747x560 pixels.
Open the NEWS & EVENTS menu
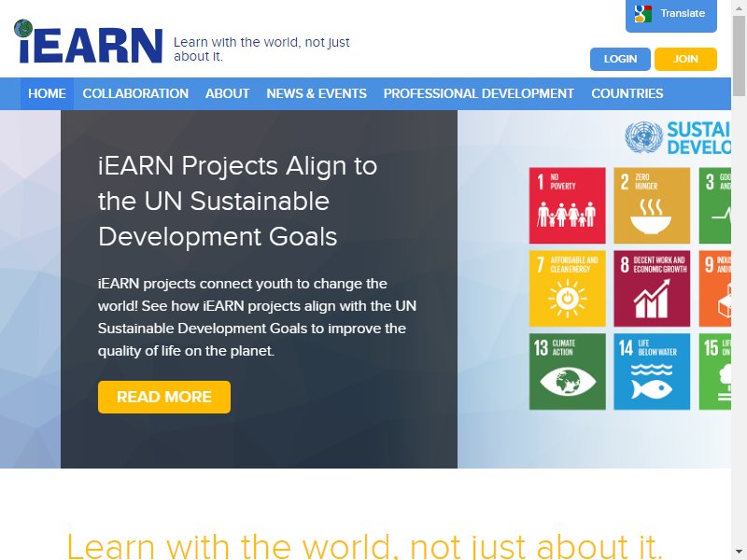[317, 94]
